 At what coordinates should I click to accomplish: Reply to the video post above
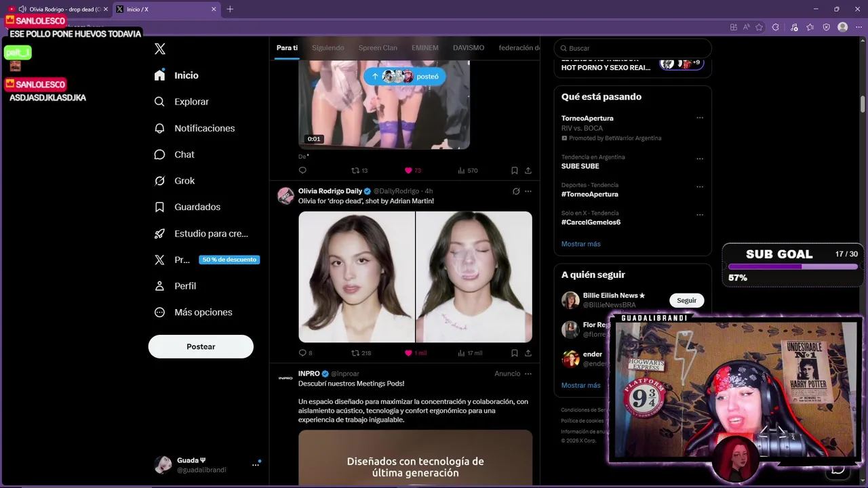pos(302,171)
